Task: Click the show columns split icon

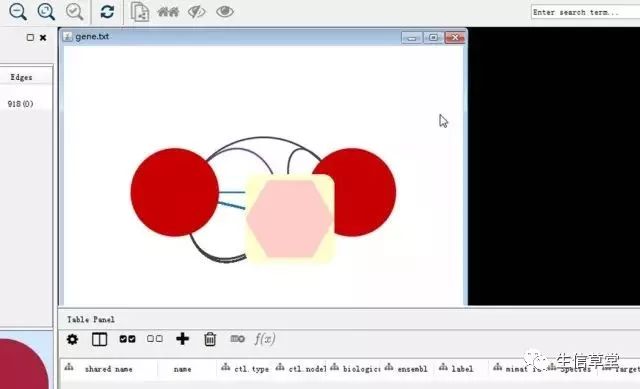Action: pos(100,339)
